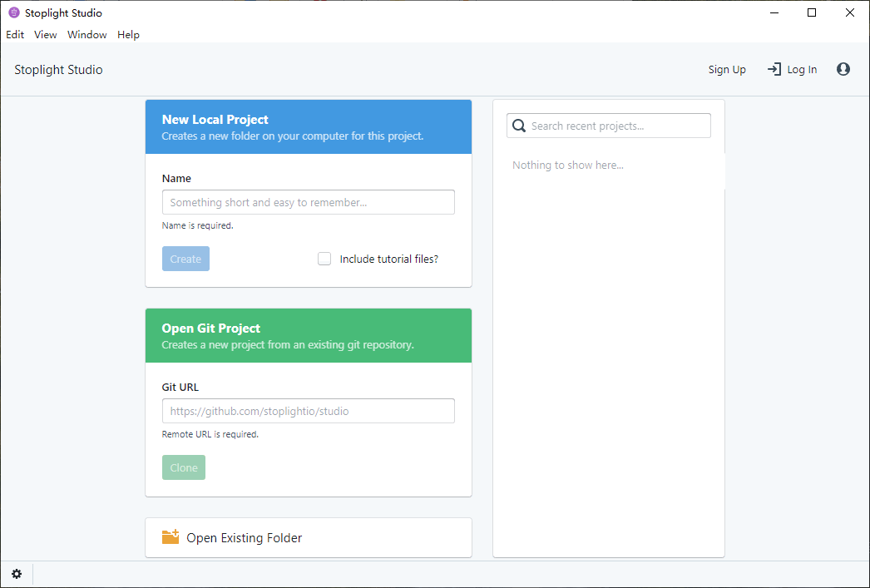The image size is (870, 588).
Task: Click the settings gear icon
Action: [x=17, y=574]
